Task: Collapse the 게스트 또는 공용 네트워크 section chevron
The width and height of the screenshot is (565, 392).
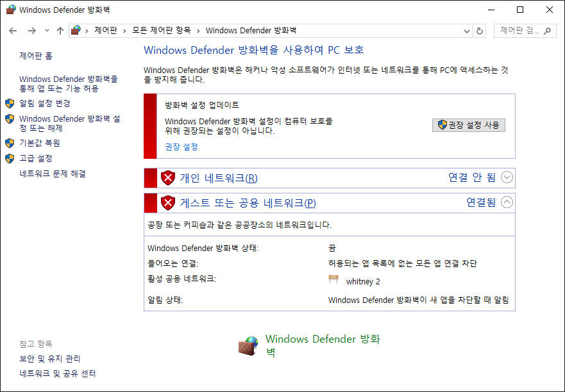Action: pos(507,203)
